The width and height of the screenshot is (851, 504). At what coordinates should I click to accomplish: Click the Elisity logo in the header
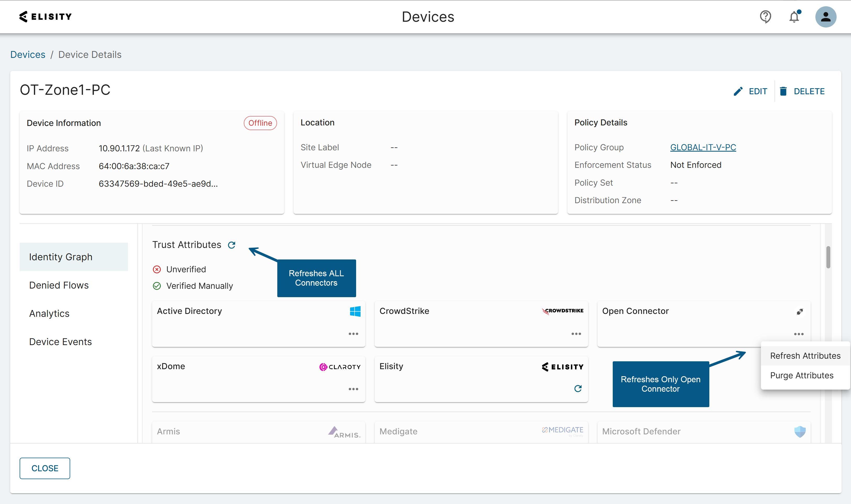(x=46, y=16)
